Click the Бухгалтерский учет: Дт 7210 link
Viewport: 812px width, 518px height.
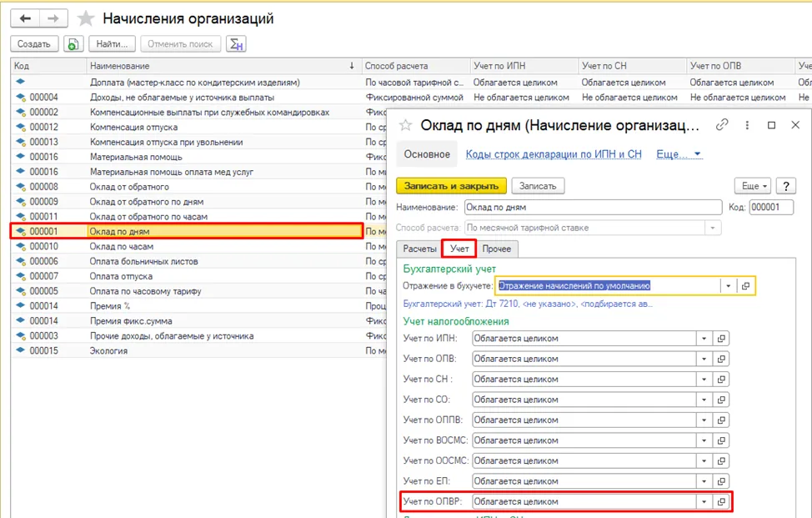pyautogui.click(x=528, y=304)
